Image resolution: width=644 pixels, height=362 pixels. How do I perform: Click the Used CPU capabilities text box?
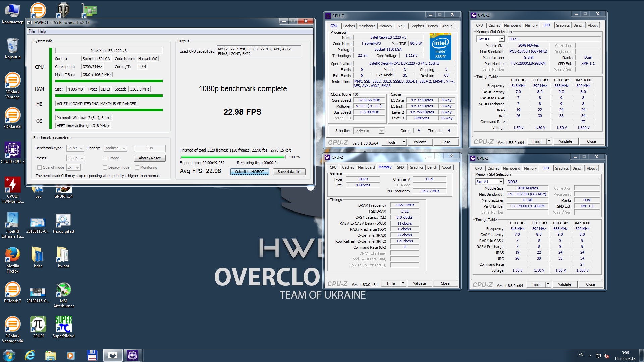259,51
